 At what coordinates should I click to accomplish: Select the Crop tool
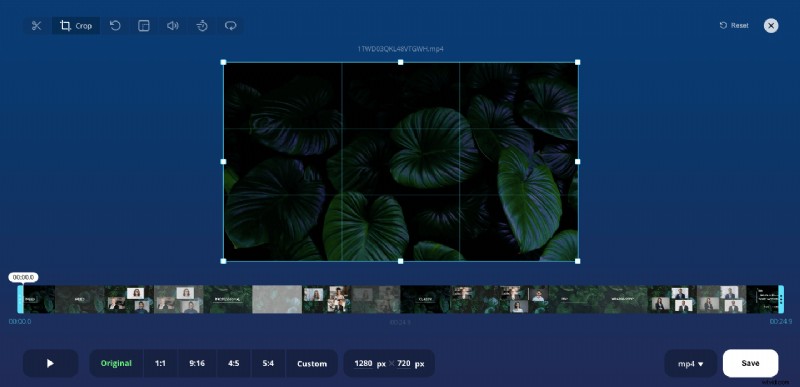(x=76, y=25)
